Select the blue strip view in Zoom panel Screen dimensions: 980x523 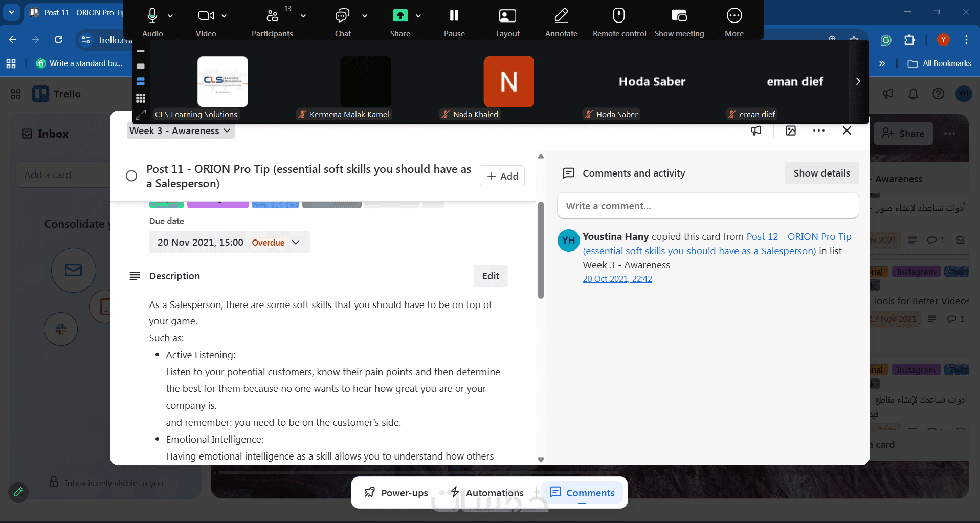141,81
